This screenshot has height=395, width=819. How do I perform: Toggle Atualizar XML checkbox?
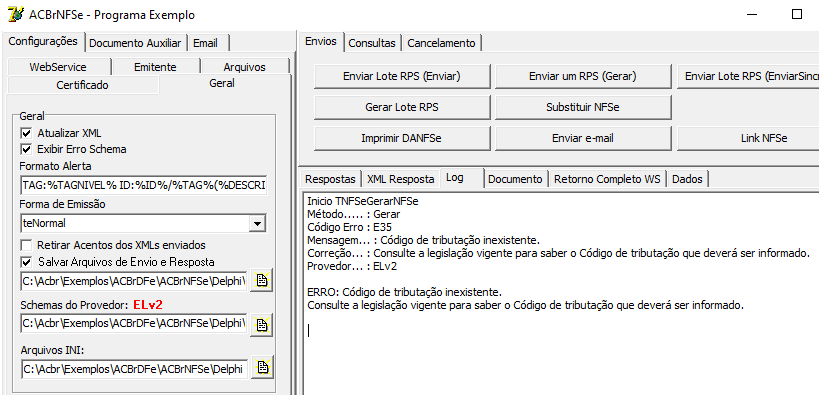coord(26,133)
